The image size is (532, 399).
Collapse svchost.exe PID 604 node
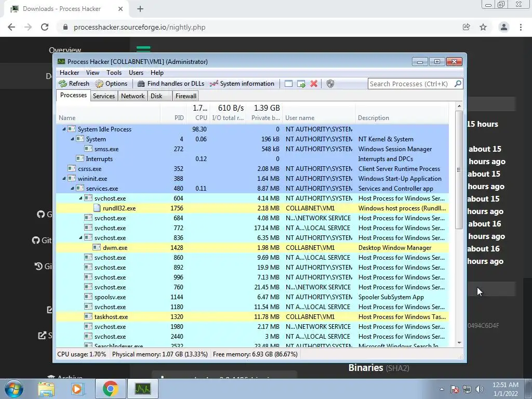click(x=81, y=198)
